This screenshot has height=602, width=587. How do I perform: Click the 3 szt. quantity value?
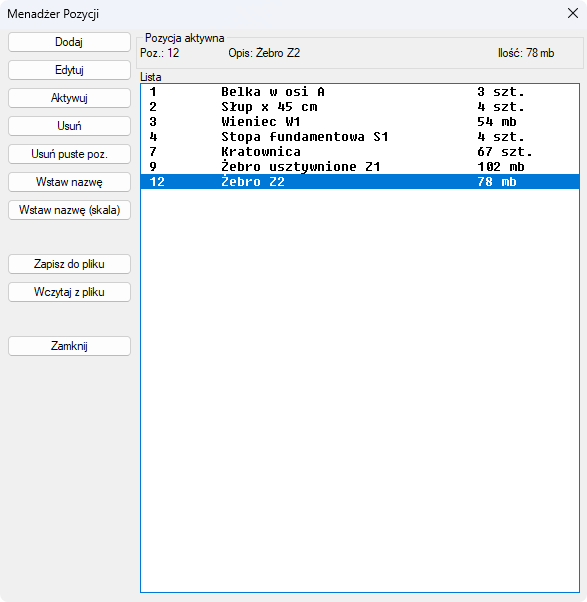pos(501,92)
